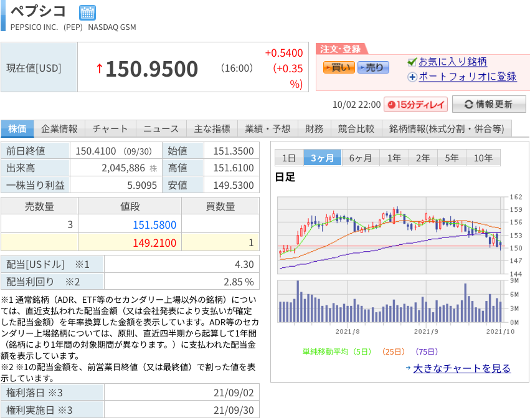Click the current price 150.9500
The width and height of the screenshot is (530, 420).
point(152,69)
